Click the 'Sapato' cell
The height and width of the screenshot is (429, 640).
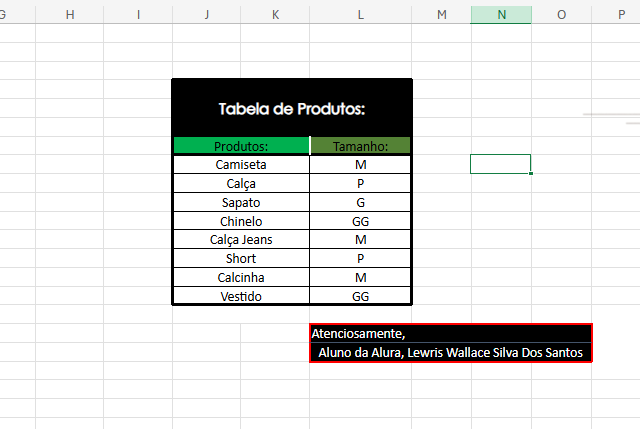click(x=241, y=202)
